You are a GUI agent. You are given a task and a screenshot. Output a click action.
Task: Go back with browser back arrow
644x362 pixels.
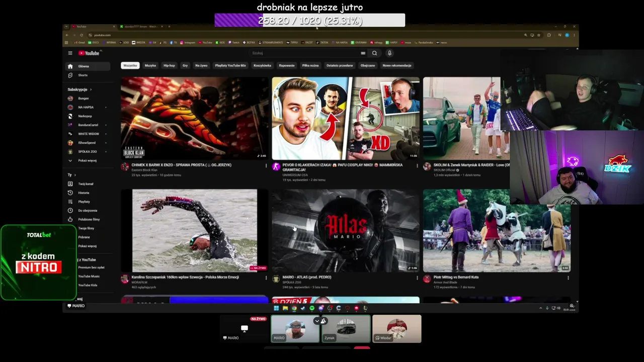pos(68,35)
